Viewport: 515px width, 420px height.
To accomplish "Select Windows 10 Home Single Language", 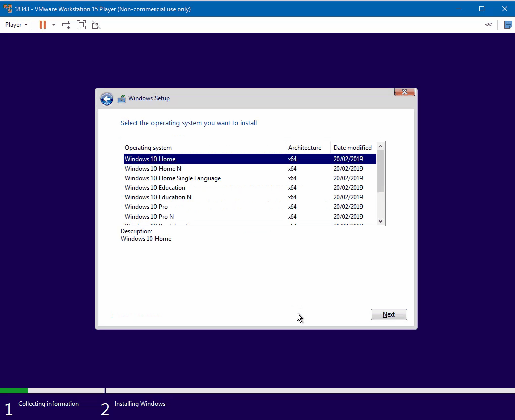I will (x=249, y=178).
